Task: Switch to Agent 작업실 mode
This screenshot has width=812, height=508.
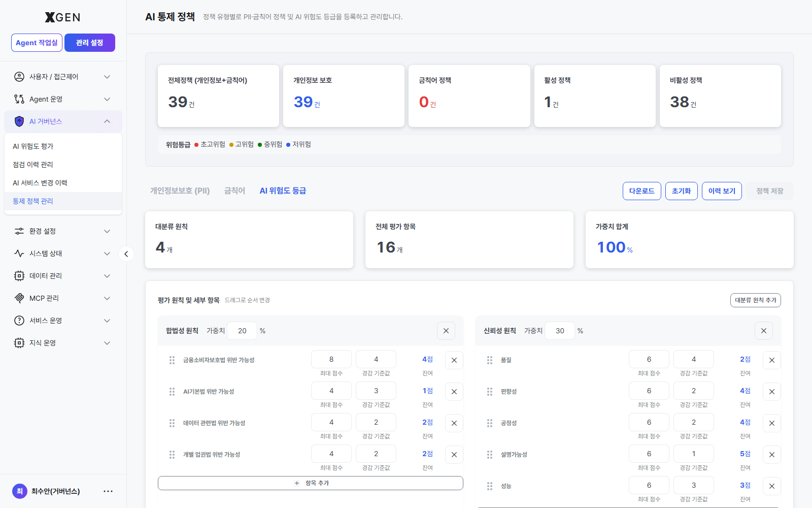Action: click(x=37, y=43)
